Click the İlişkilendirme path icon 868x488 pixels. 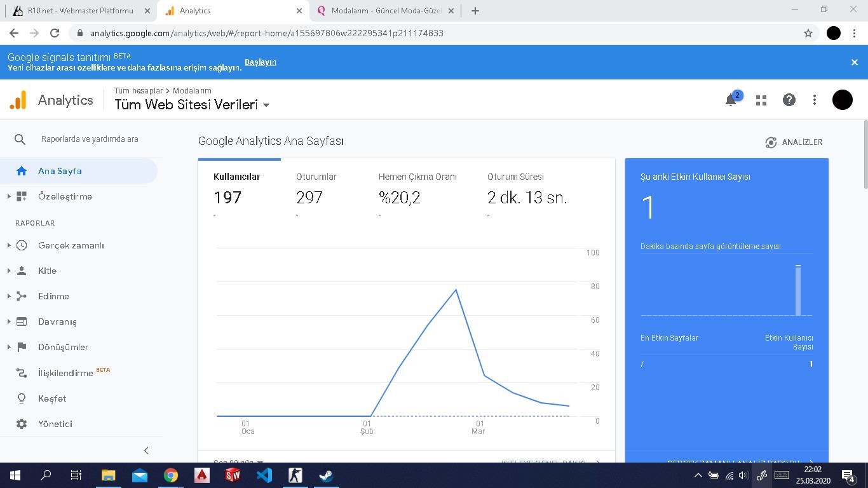(22, 373)
